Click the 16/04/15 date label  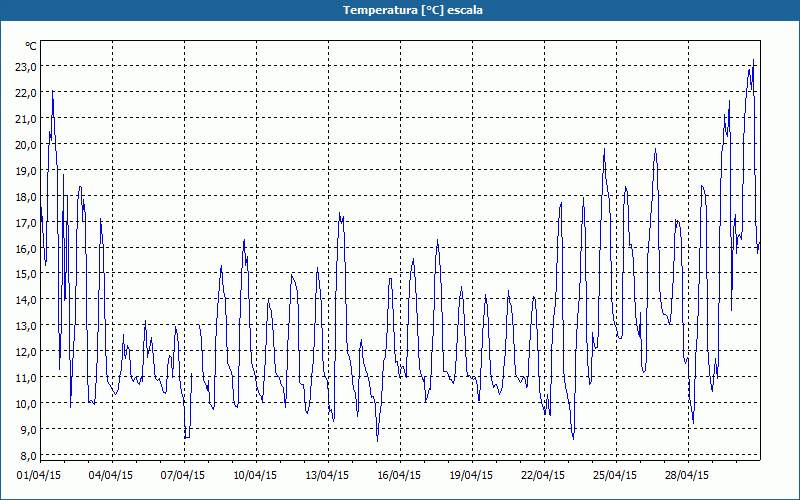(399, 476)
